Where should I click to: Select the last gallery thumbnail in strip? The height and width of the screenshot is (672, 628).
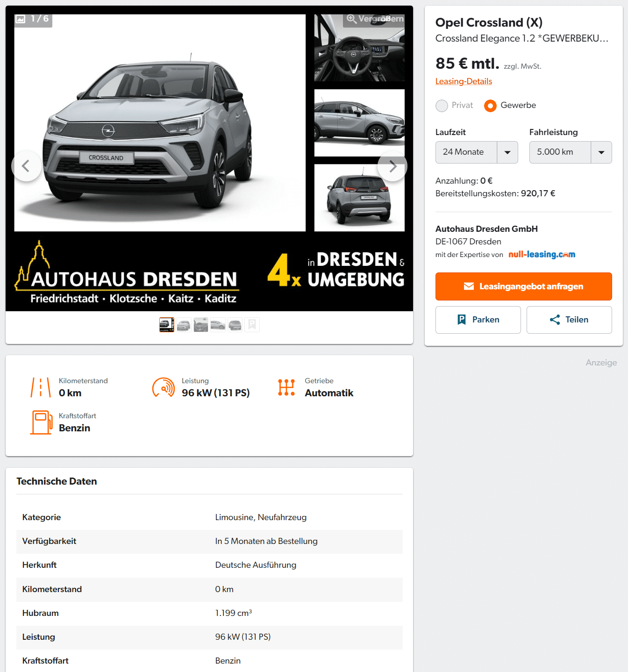coord(252,325)
